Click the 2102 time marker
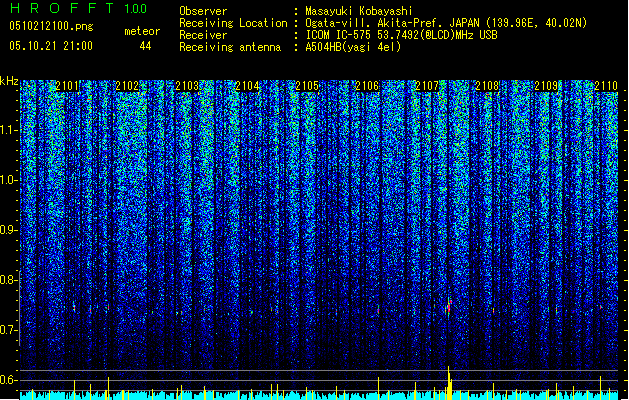This screenshot has width=629, height=400. (x=127, y=86)
